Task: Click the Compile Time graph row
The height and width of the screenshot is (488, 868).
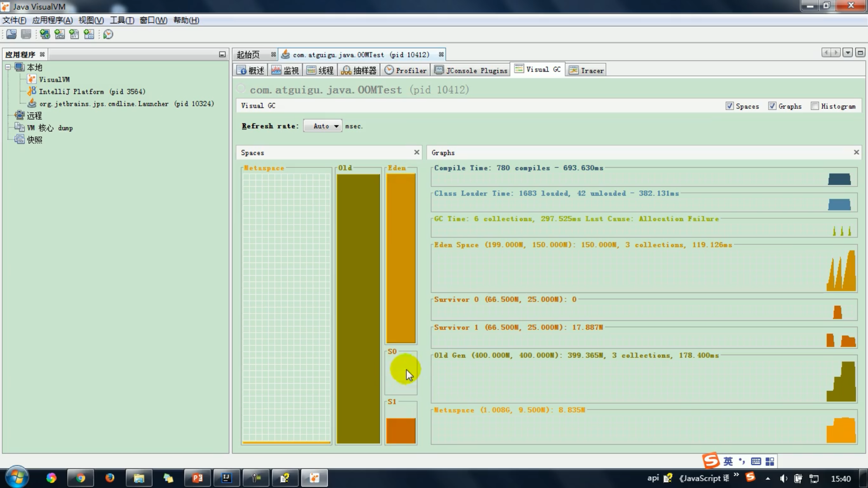Action: pyautogui.click(x=644, y=177)
